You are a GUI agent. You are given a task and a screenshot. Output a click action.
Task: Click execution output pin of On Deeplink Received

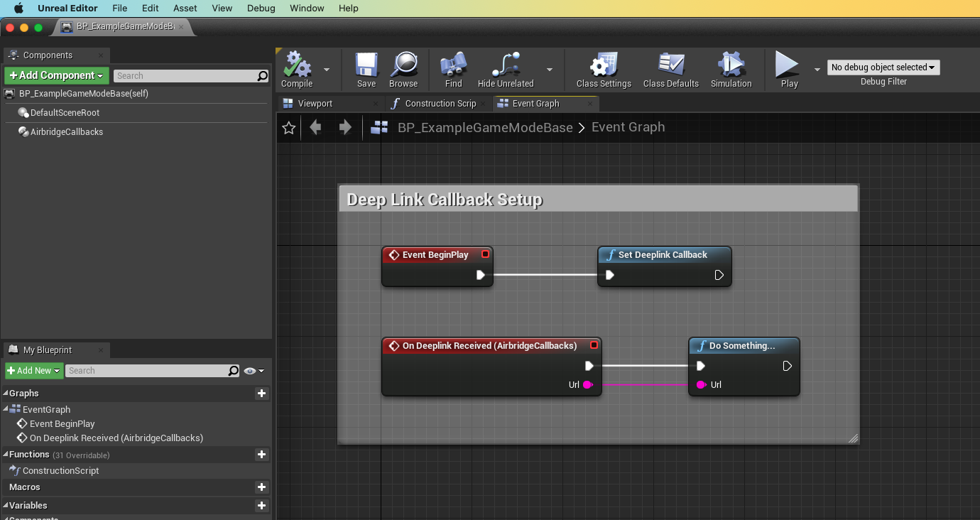589,366
